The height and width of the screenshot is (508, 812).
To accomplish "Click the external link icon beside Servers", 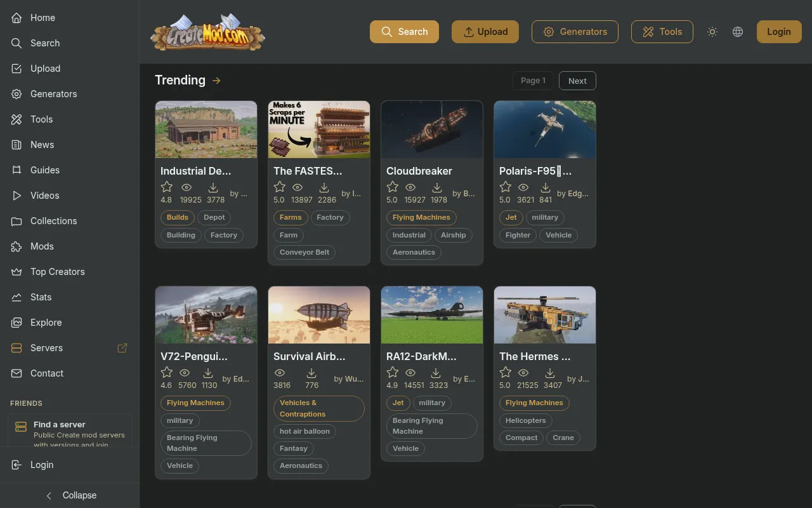I will click(x=122, y=348).
